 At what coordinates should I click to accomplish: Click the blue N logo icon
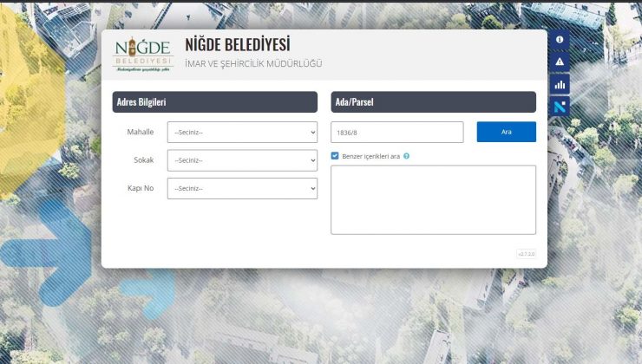pyautogui.click(x=560, y=107)
